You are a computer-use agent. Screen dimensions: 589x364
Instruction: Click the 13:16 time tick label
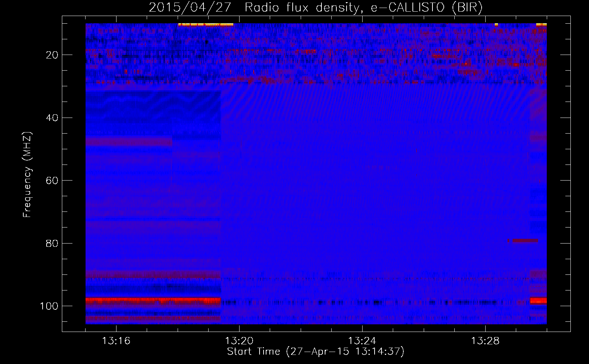click(116, 341)
